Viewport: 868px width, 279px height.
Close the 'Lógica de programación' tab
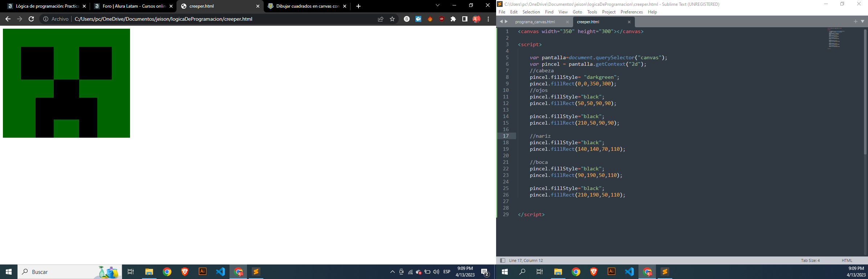coord(84,6)
